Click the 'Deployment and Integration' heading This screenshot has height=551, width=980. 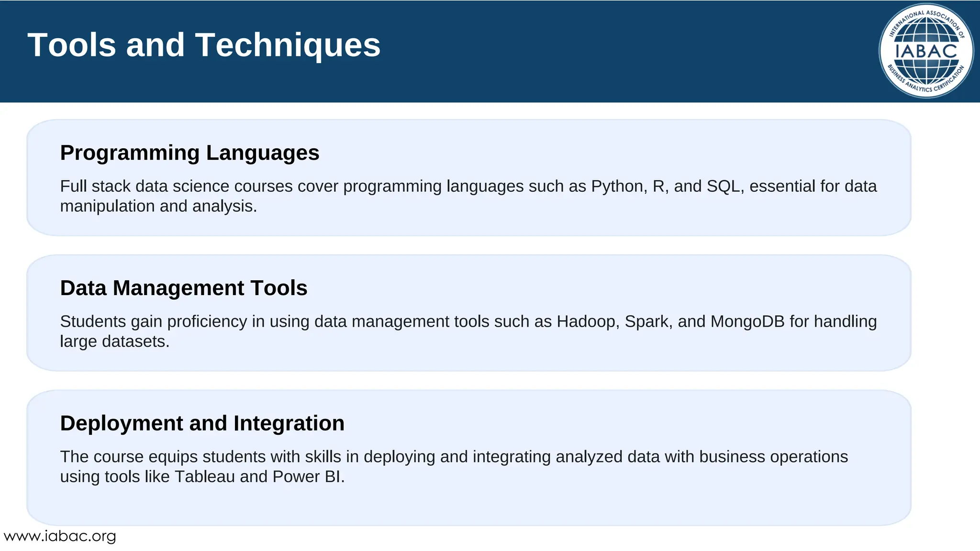[202, 423]
